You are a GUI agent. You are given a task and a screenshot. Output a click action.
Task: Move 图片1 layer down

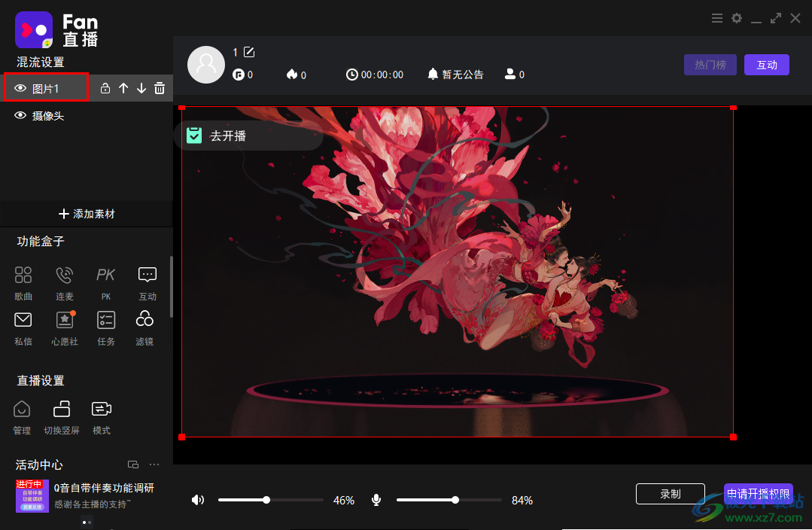pos(141,88)
